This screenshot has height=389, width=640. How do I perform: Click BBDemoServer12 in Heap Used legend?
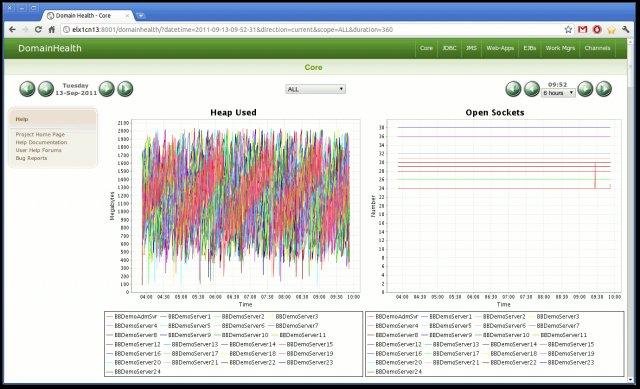click(137, 344)
